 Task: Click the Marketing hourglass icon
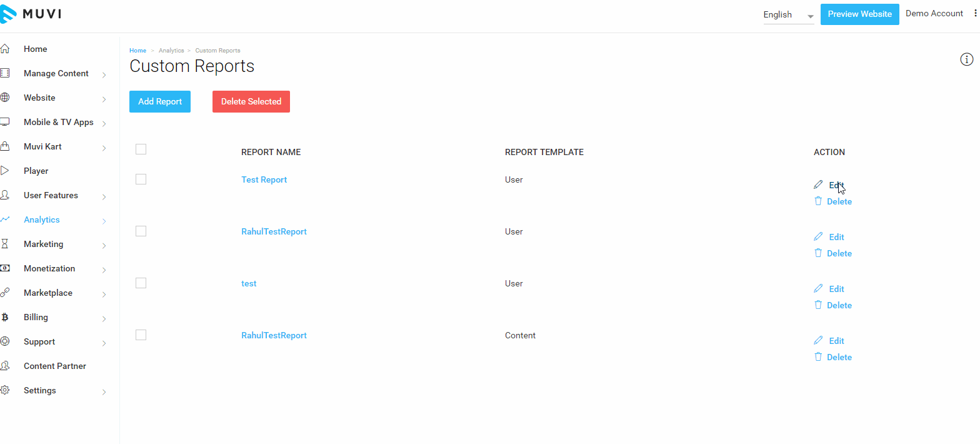(x=5, y=244)
